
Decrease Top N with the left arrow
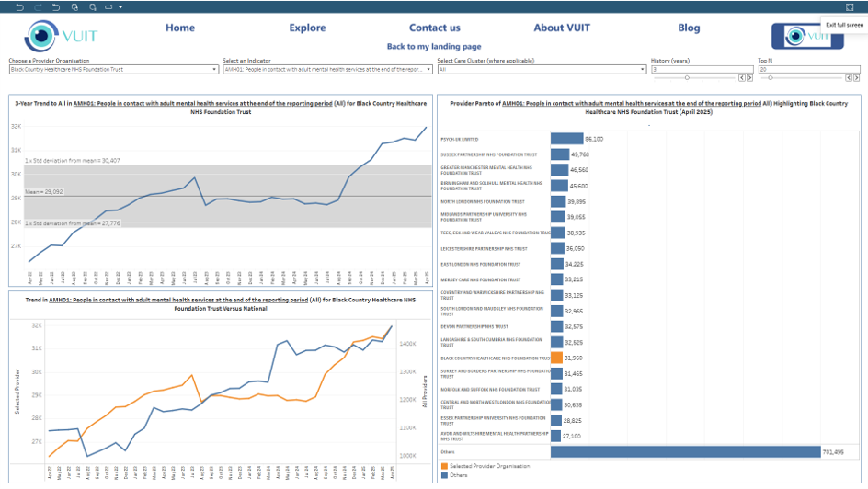tap(849, 78)
